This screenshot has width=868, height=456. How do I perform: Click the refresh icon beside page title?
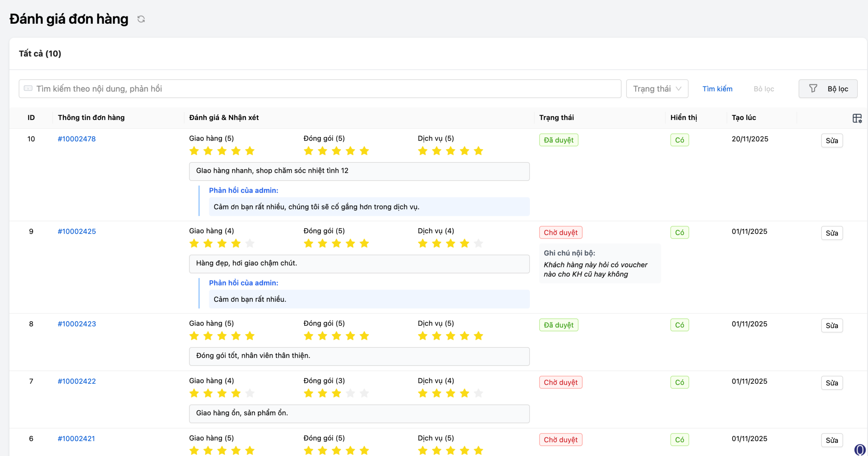tap(141, 19)
